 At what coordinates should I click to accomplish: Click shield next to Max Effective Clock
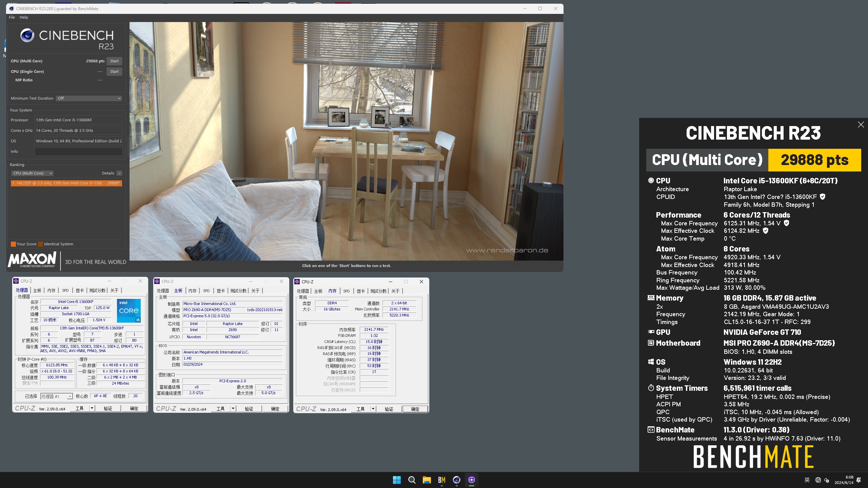pos(765,231)
